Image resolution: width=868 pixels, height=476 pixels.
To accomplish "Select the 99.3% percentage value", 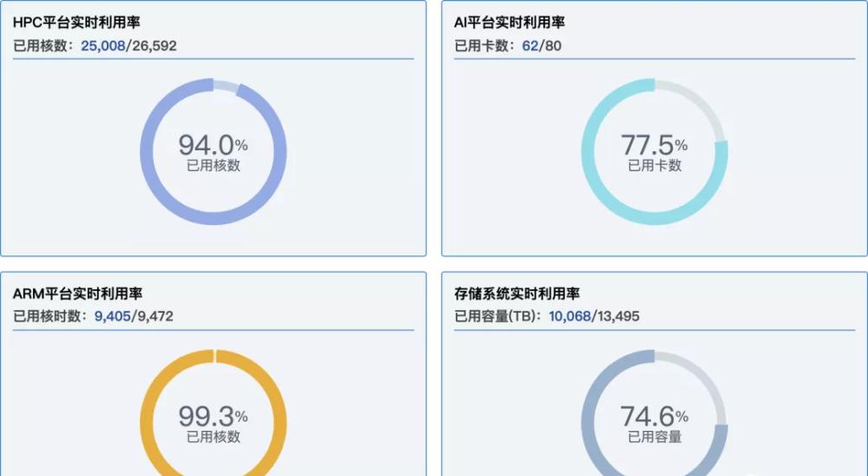I will [214, 416].
